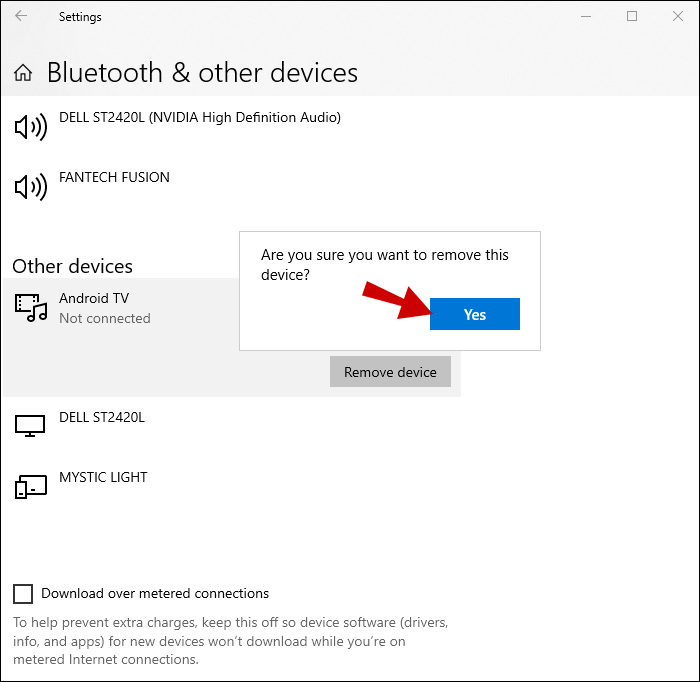Click the Bluetooth & other devices heading
Screen dimensions: 700x682
pyautogui.click(x=202, y=73)
